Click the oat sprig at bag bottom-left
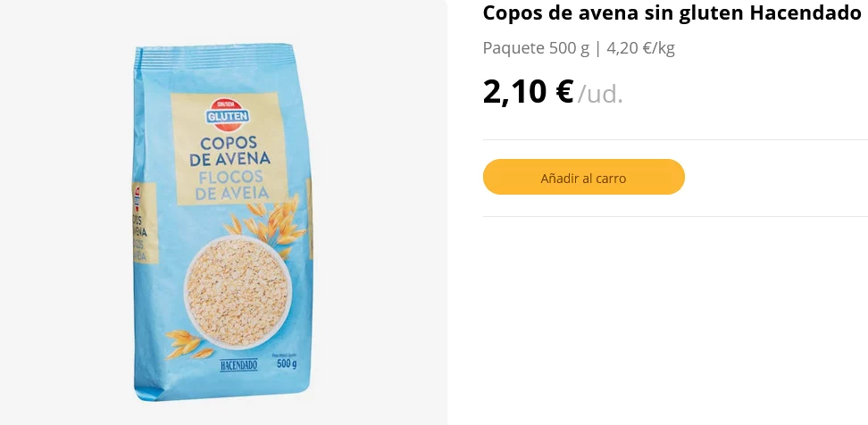 (188, 344)
